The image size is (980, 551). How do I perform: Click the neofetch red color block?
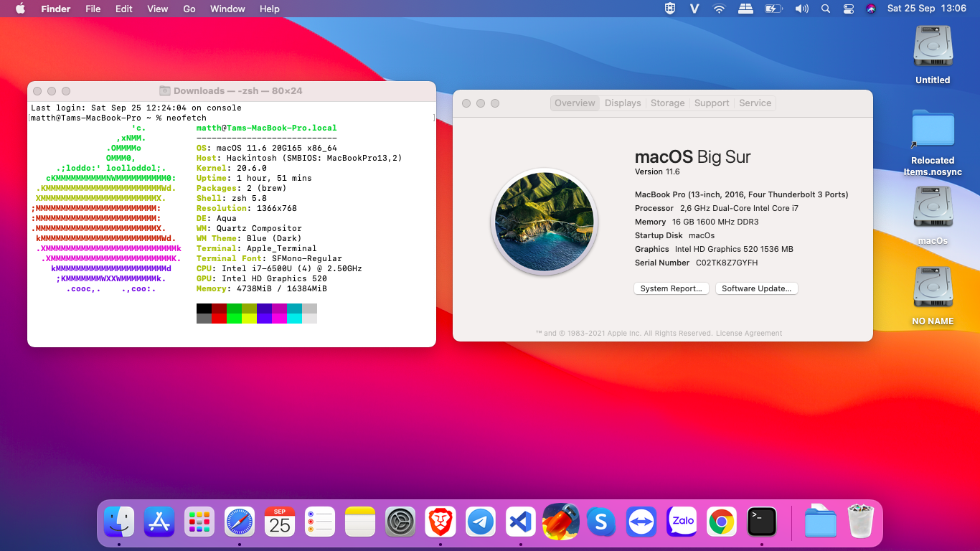click(219, 319)
